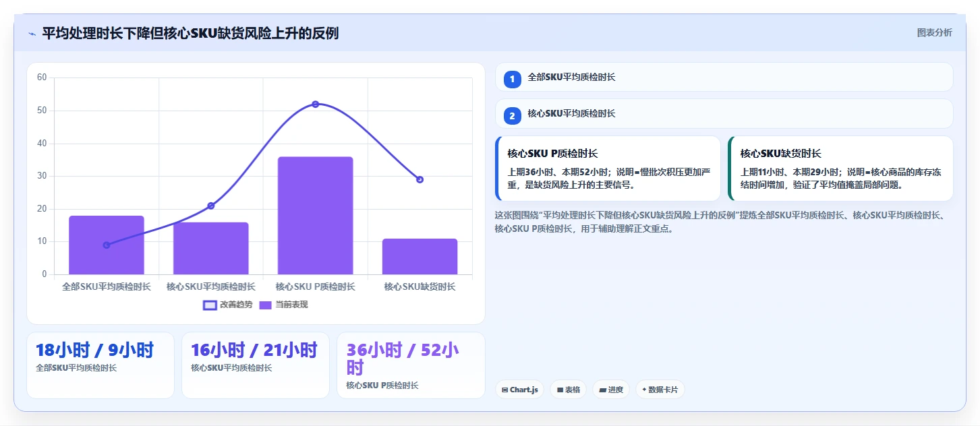The height and width of the screenshot is (426, 980).
Task: Toggle the 改善趋势 legend item
Action: [x=227, y=305]
